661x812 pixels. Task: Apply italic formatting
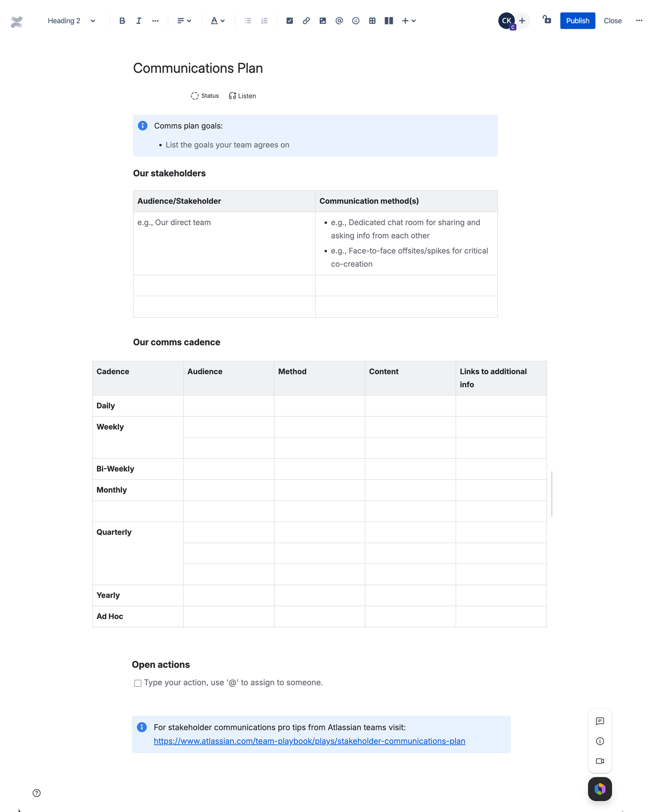pos(139,21)
